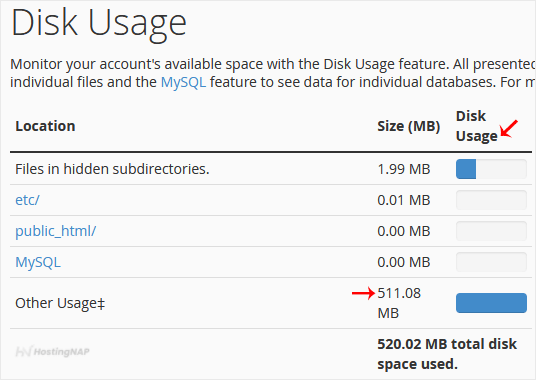Click the Other Usage row label
Image resolution: width=536 pixels, height=380 pixels.
click(x=60, y=303)
